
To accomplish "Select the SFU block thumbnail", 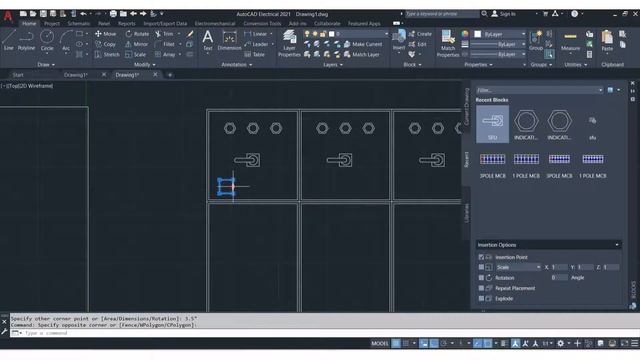I will pos(492,124).
